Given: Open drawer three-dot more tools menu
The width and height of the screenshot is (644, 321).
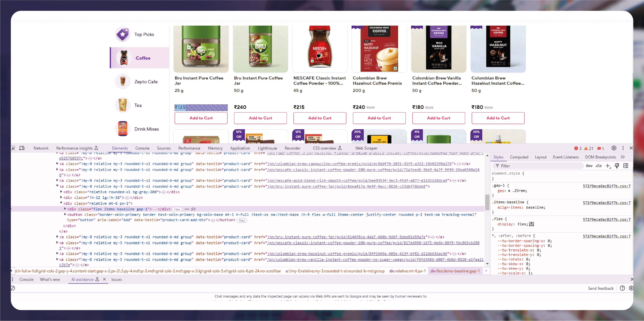Looking at the screenshot, I should (x=12, y=279).
